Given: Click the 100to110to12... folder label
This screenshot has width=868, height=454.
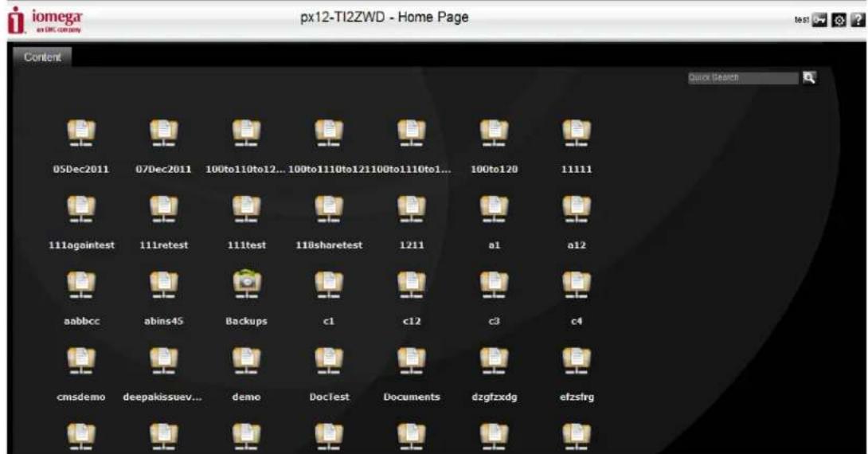Looking at the screenshot, I should (245, 170).
